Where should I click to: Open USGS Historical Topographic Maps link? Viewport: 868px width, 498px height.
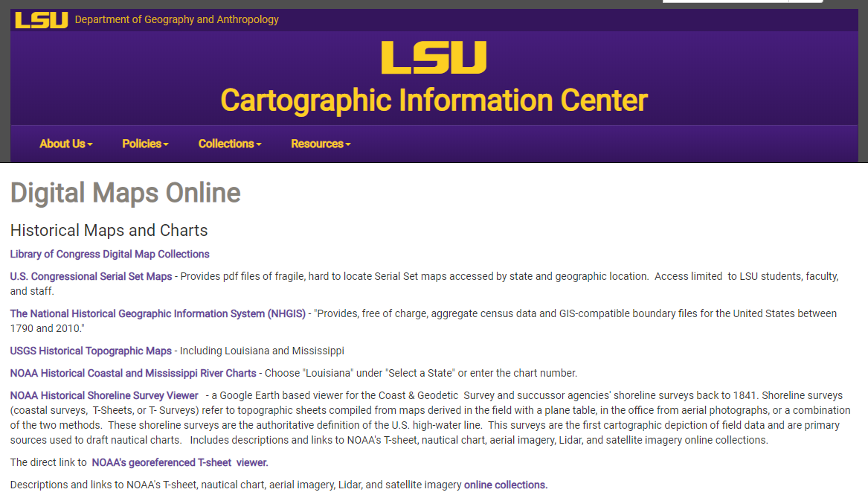(x=91, y=351)
